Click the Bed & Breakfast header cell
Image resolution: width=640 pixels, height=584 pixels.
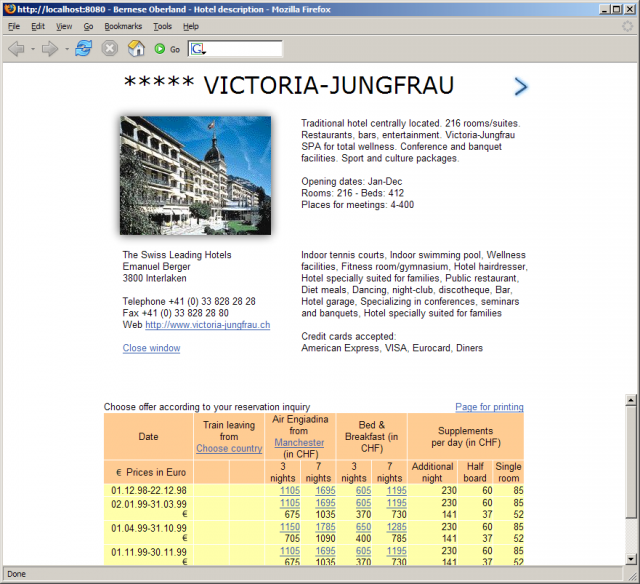(x=371, y=437)
